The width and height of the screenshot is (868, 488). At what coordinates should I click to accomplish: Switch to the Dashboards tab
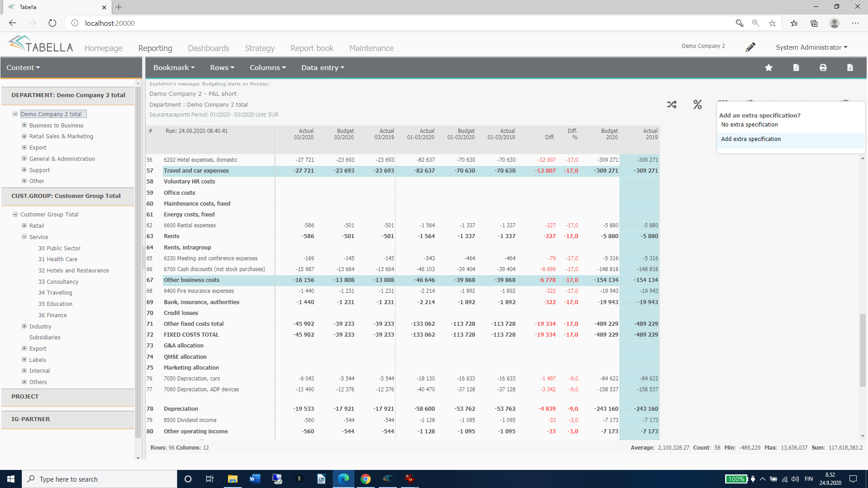point(208,48)
